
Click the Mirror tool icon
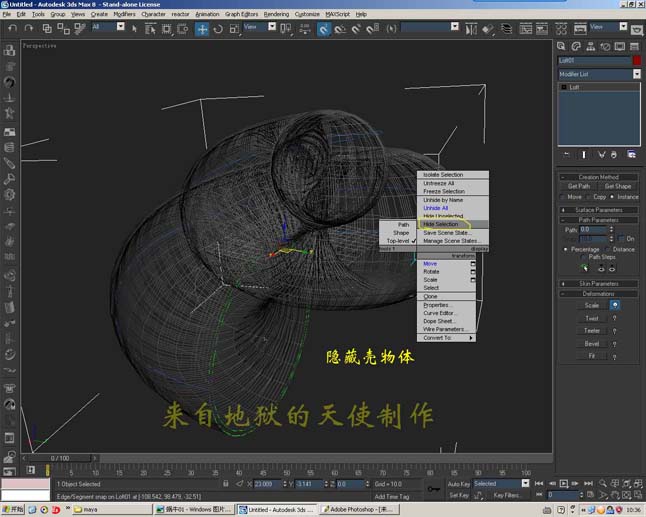tap(471, 29)
